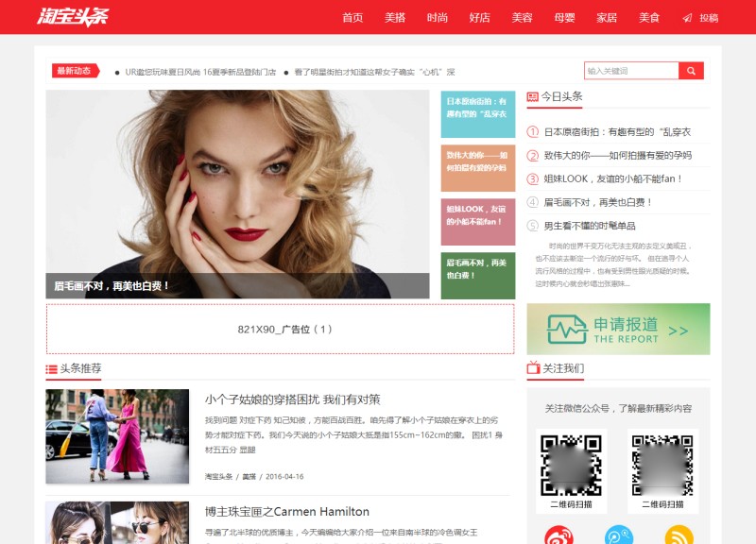Click the 最新动态 red label
The width and height of the screenshot is (756, 544).
coord(76,71)
